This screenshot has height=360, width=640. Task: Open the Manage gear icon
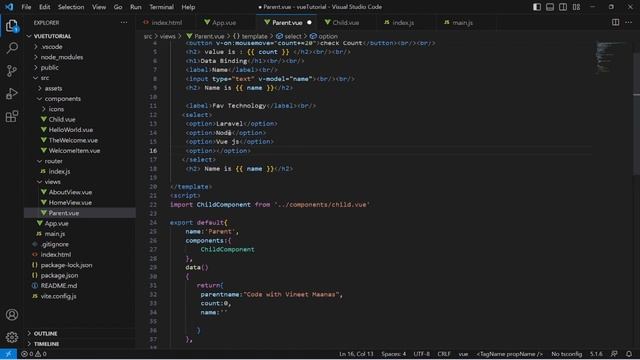coord(12,337)
